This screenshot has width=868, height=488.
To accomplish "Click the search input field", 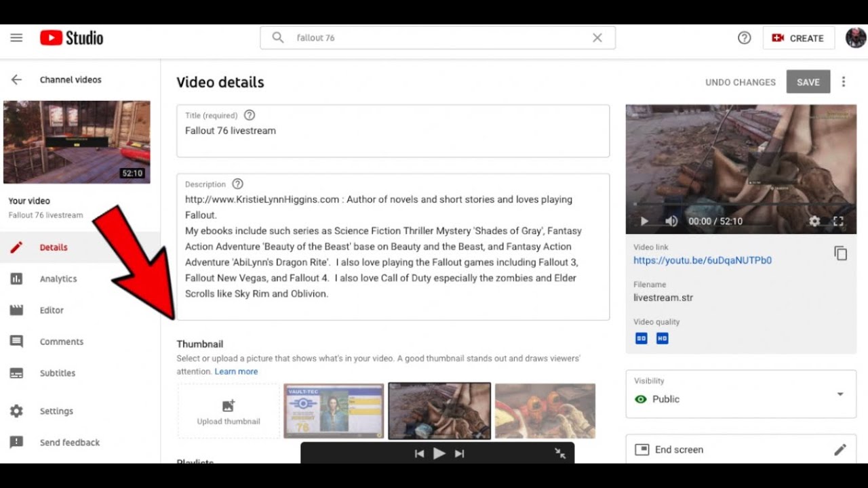I will 437,38.
